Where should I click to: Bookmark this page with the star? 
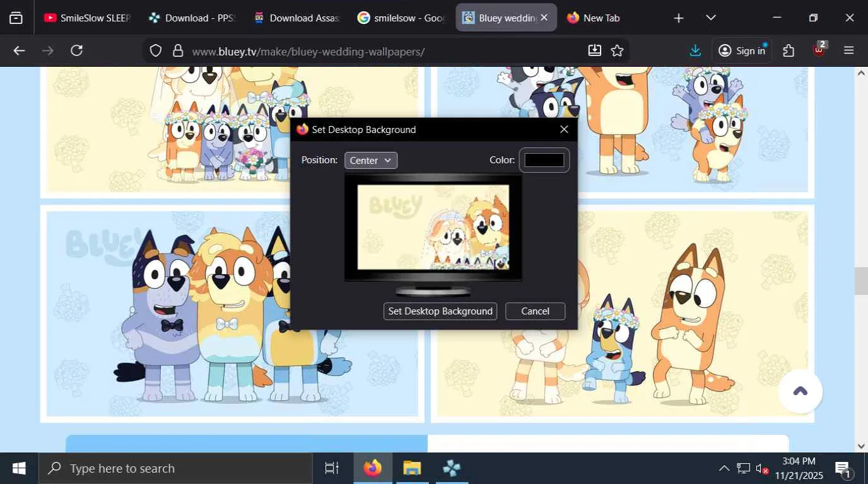(x=618, y=50)
